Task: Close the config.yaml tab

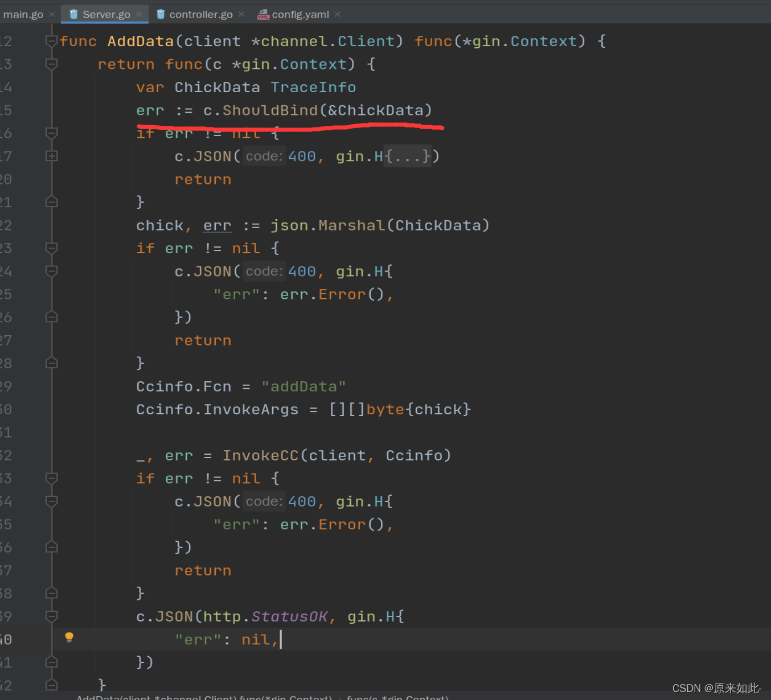Action: [338, 14]
